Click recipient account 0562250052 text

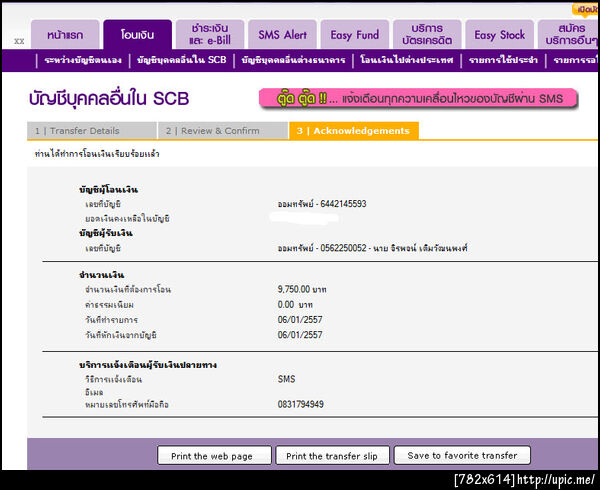(x=372, y=248)
